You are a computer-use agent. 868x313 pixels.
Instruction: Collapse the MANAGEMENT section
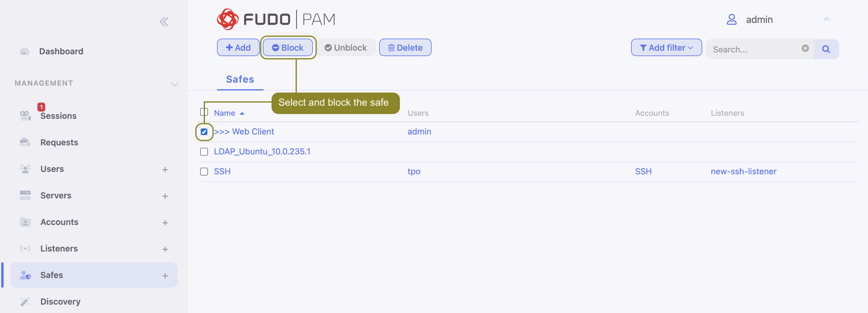(174, 84)
